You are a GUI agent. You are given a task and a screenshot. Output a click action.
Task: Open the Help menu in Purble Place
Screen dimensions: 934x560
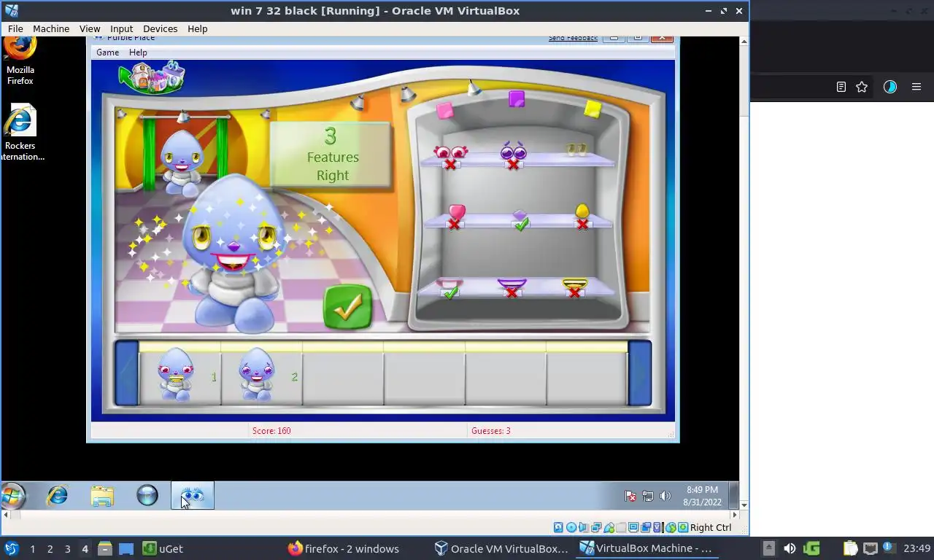tap(138, 52)
